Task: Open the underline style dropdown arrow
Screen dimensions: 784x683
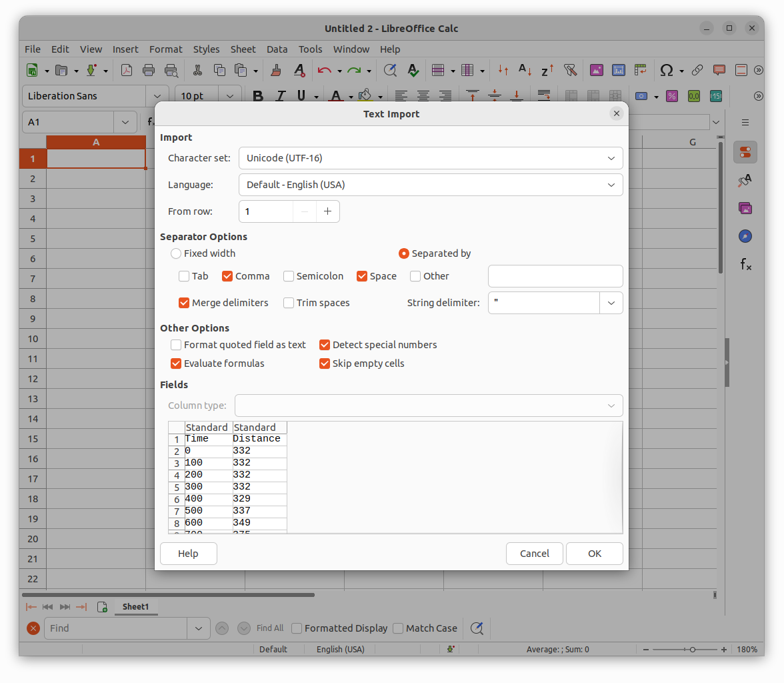Action: coord(317,97)
